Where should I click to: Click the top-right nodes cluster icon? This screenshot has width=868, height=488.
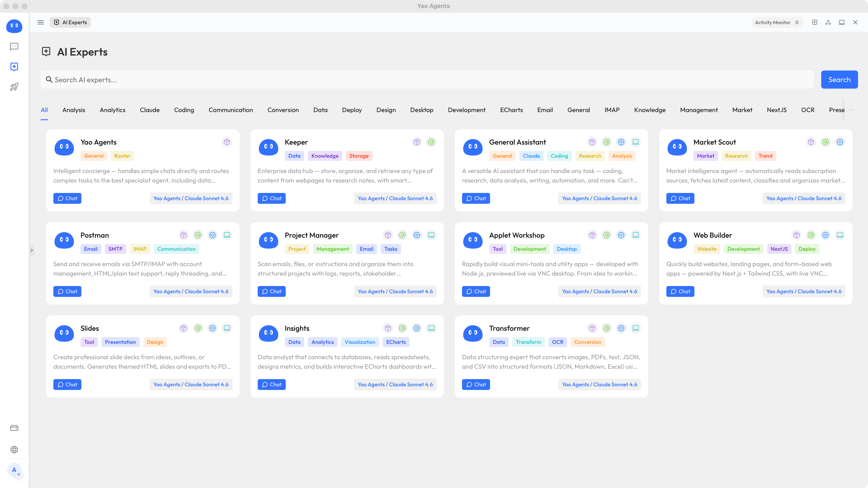coord(828,22)
